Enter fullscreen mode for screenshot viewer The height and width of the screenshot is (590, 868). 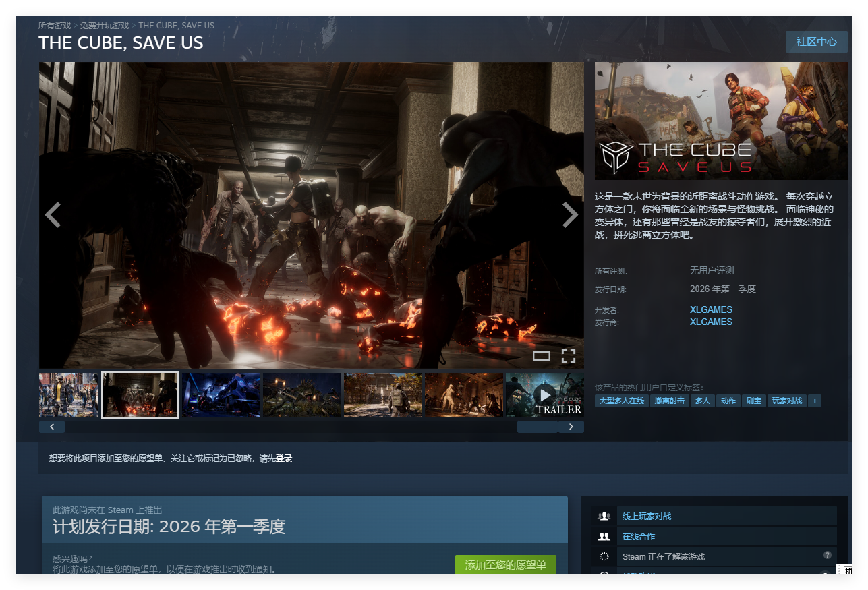pyautogui.click(x=569, y=356)
